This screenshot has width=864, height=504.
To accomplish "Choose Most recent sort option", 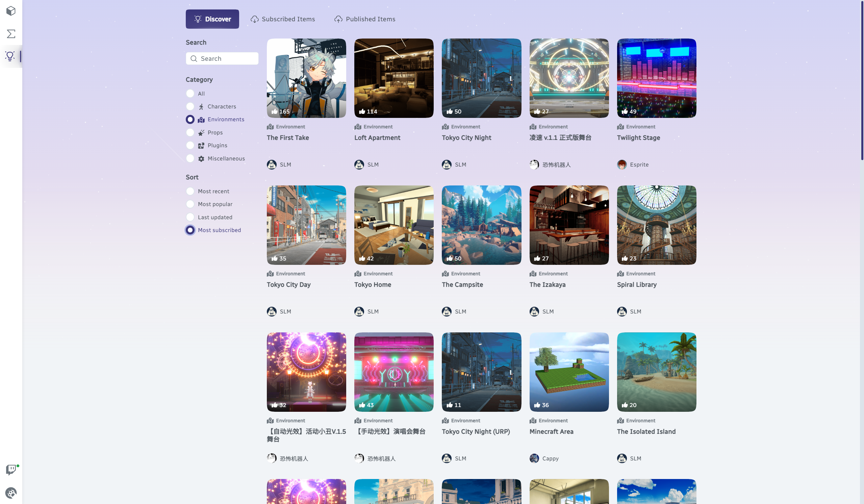I will click(190, 191).
